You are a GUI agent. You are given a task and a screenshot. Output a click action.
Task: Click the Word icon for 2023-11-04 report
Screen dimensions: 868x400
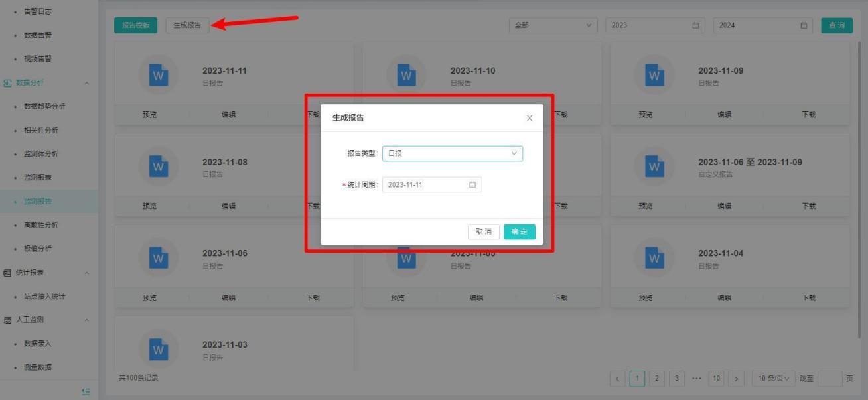coord(654,258)
